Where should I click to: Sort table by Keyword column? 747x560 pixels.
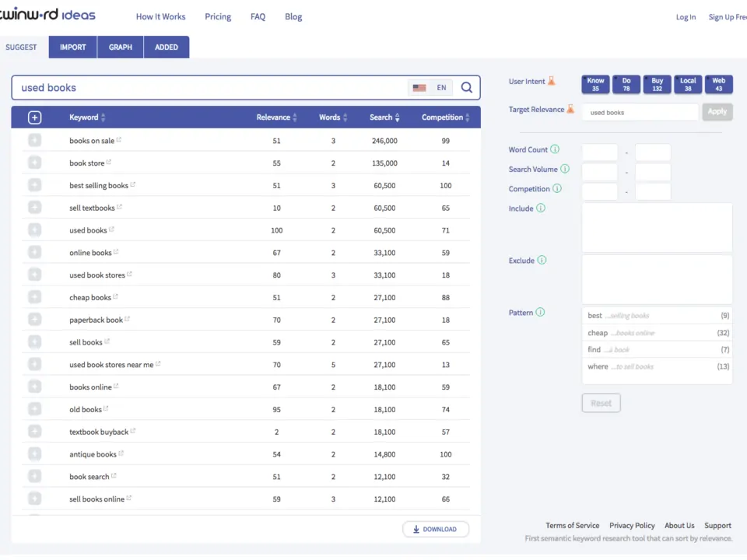pos(87,117)
